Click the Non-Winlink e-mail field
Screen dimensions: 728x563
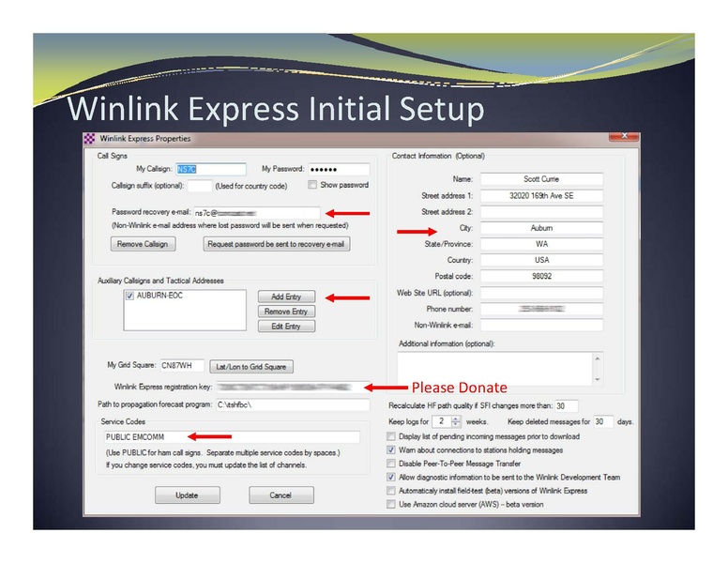click(x=541, y=325)
